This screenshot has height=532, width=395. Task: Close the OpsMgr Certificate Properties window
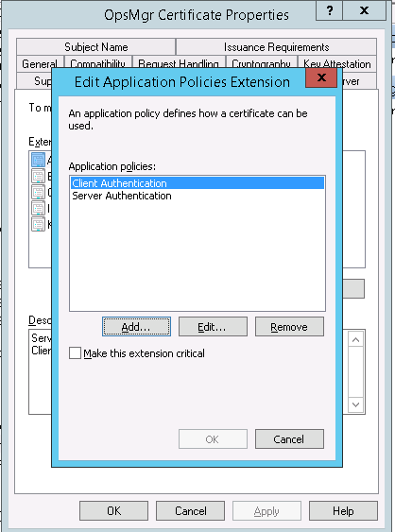coord(364,10)
